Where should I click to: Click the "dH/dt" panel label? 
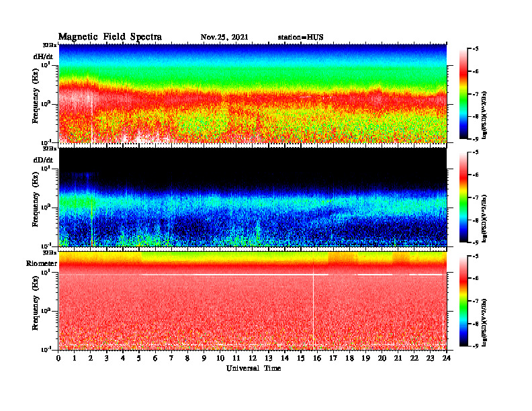point(43,56)
